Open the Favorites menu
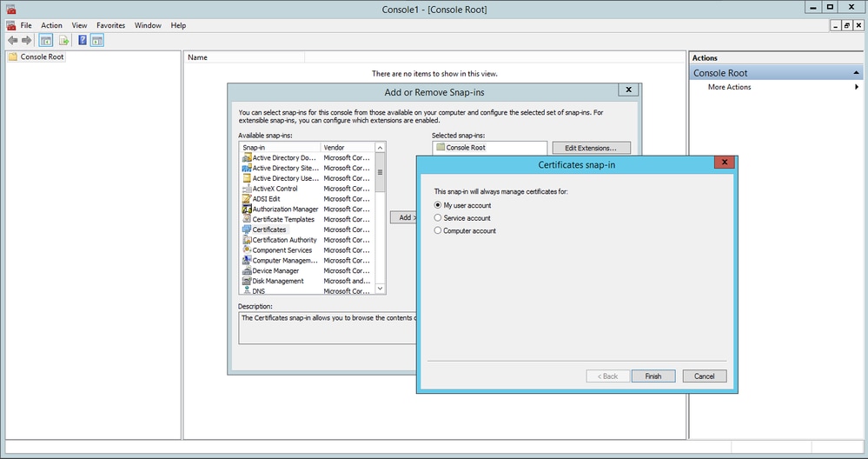This screenshot has width=868, height=459. pyautogui.click(x=110, y=25)
